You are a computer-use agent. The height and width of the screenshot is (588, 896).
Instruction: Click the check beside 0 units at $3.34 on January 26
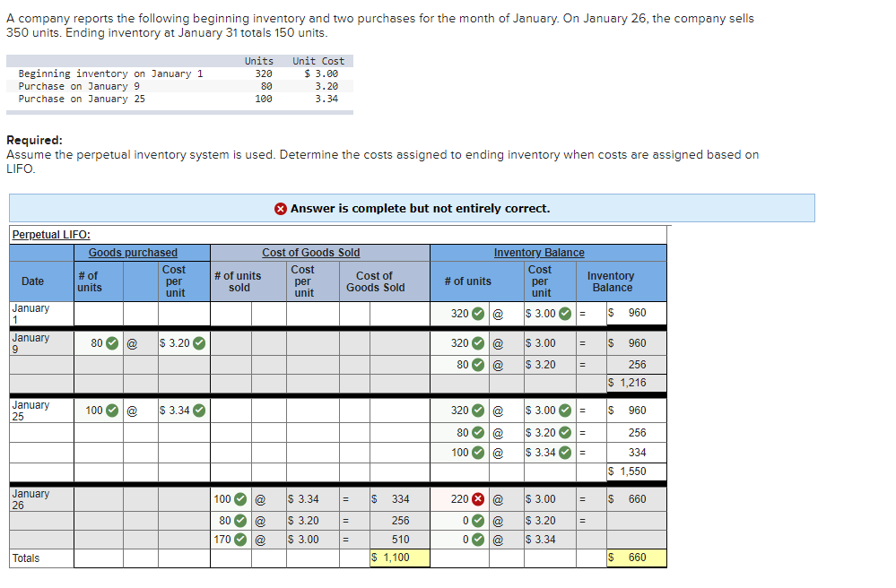[x=478, y=540]
